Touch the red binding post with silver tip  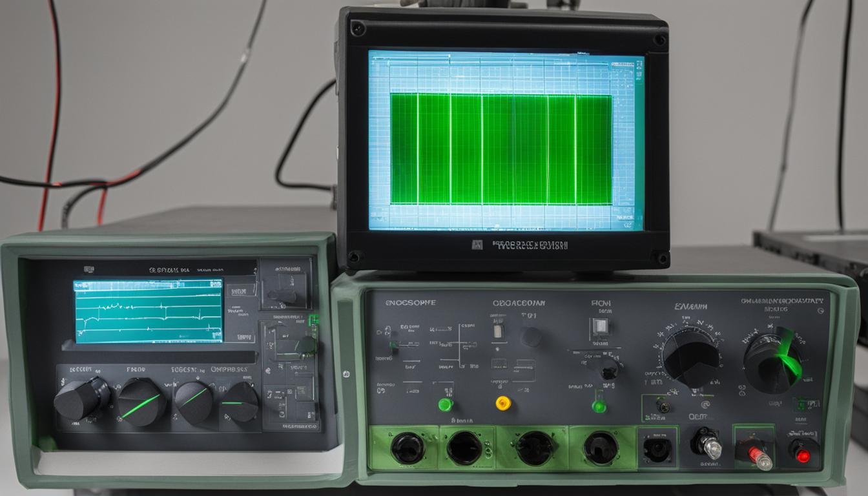coord(754,453)
